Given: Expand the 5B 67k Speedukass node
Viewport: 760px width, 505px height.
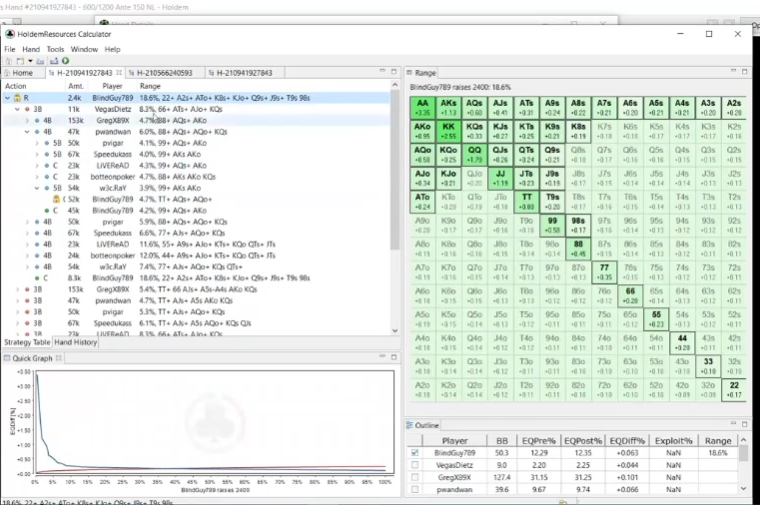Looking at the screenshot, I should point(37,155).
